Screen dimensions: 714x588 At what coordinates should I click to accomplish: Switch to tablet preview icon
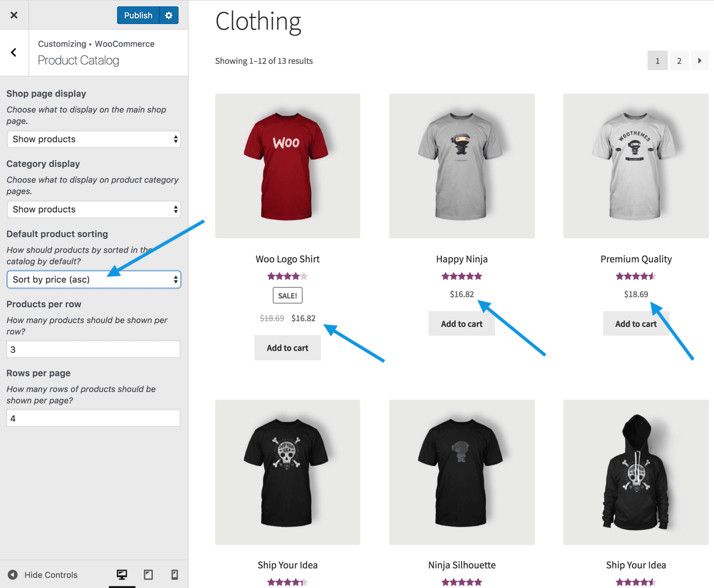tap(148, 574)
